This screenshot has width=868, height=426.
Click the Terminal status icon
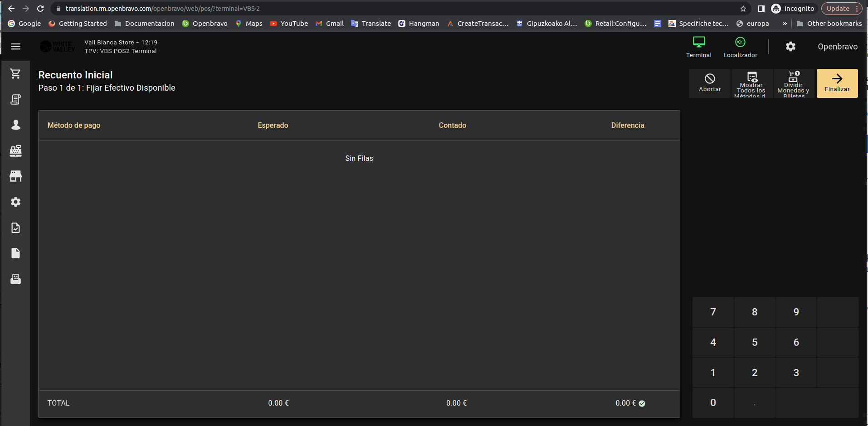pyautogui.click(x=698, y=47)
